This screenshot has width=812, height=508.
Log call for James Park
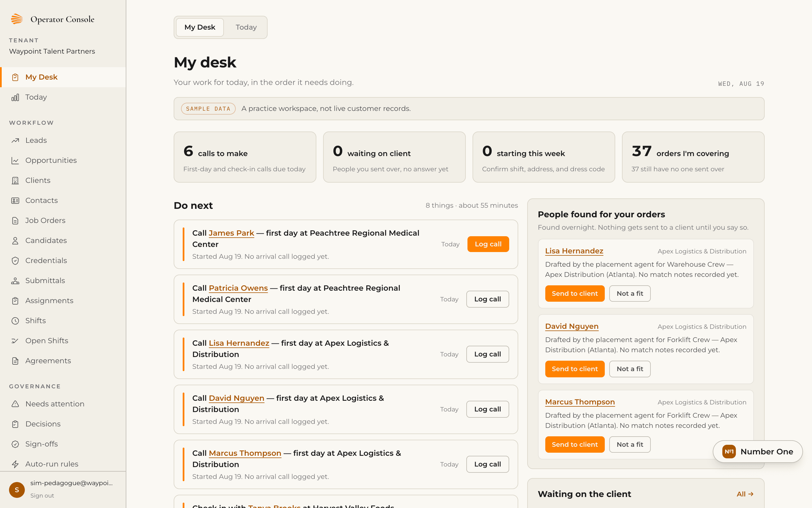488,244
